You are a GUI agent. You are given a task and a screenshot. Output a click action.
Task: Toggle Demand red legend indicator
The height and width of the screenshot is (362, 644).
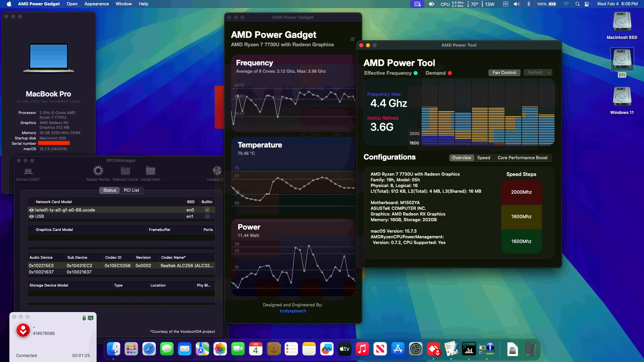pos(450,73)
